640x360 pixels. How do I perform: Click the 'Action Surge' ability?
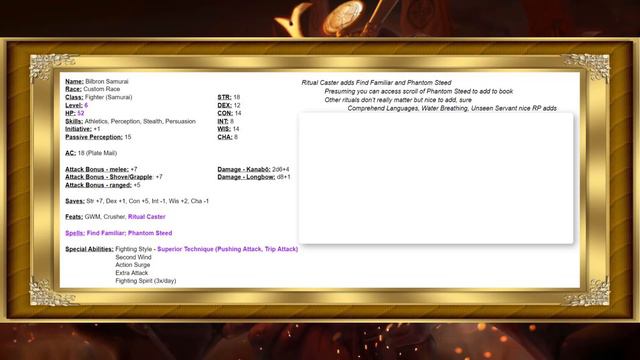click(x=133, y=265)
